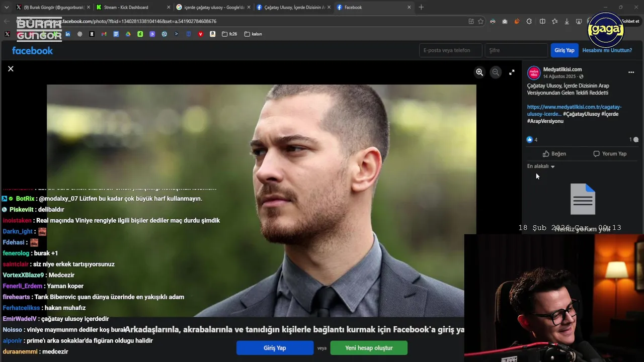Click the bottom banner Giriş Yap button
The width and height of the screenshot is (644, 362).
point(275,348)
